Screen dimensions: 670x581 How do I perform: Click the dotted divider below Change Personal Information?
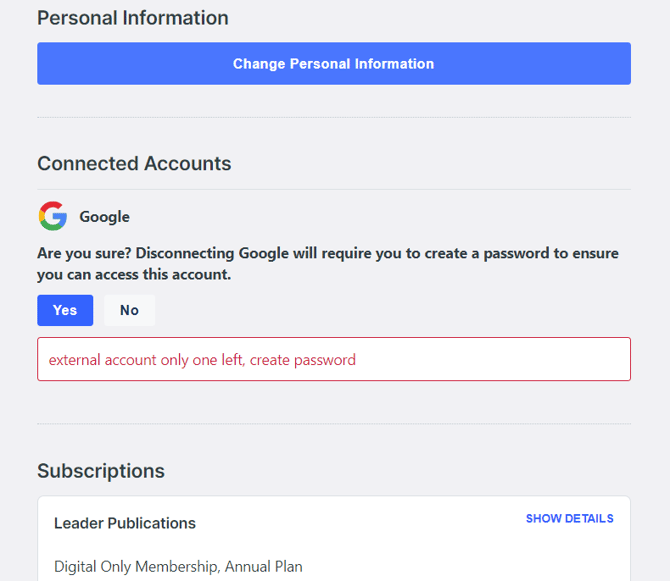[334, 117]
